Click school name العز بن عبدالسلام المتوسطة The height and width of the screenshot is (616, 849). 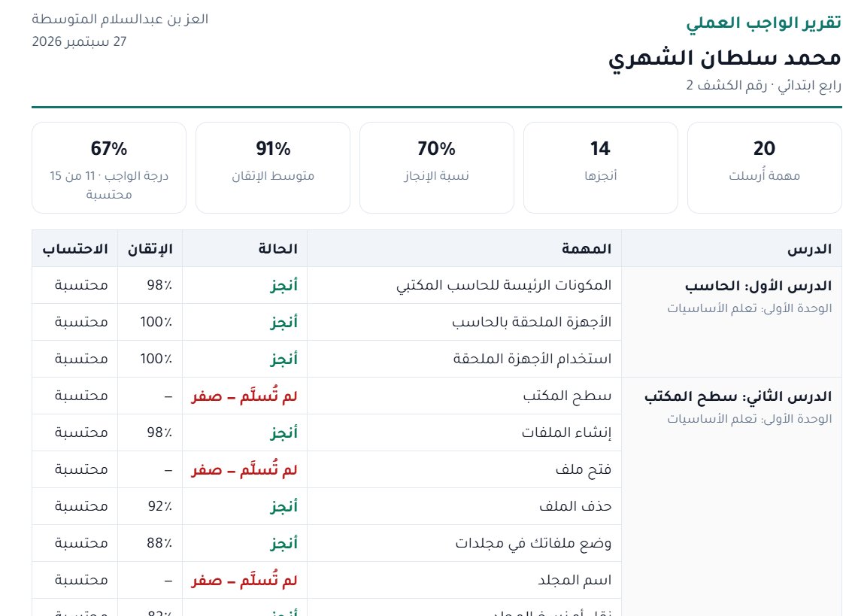tap(120, 19)
